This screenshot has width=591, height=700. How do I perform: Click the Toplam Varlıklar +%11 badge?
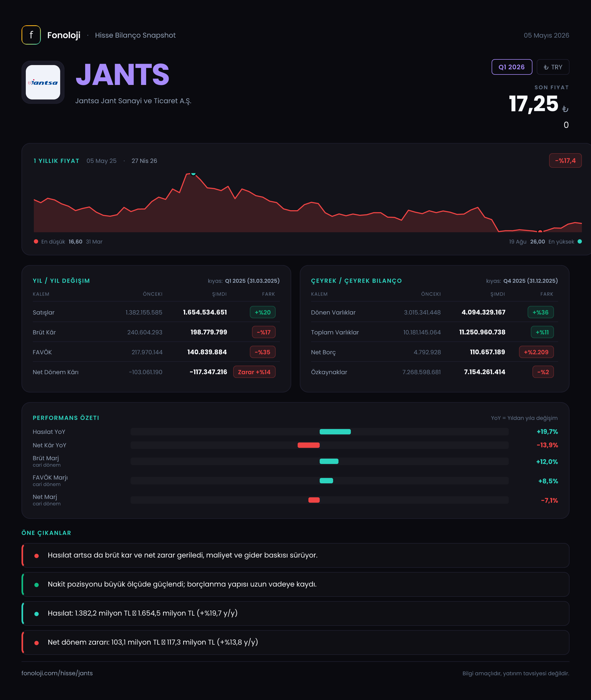(x=542, y=332)
